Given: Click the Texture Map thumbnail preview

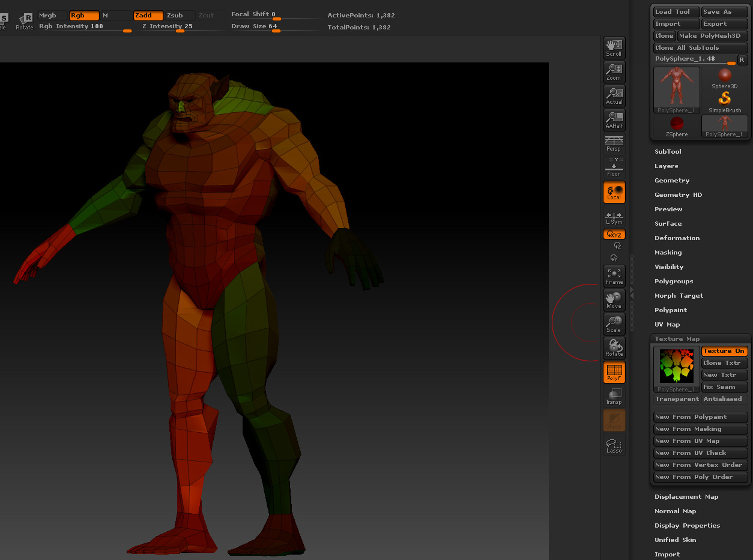Looking at the screenshot, I should [x=677, y=370].
